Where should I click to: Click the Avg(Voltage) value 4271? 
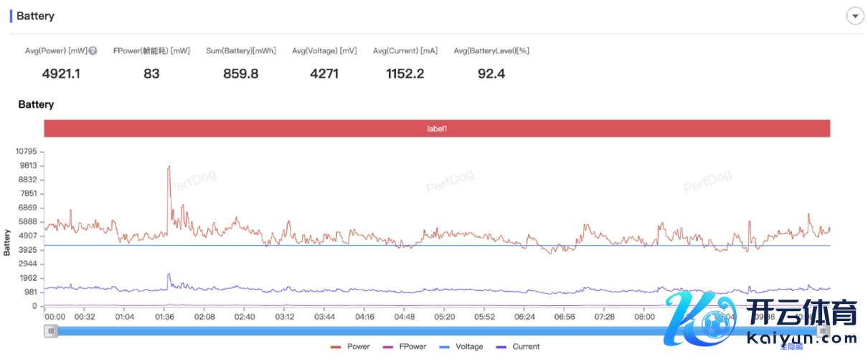click(324, 73)
